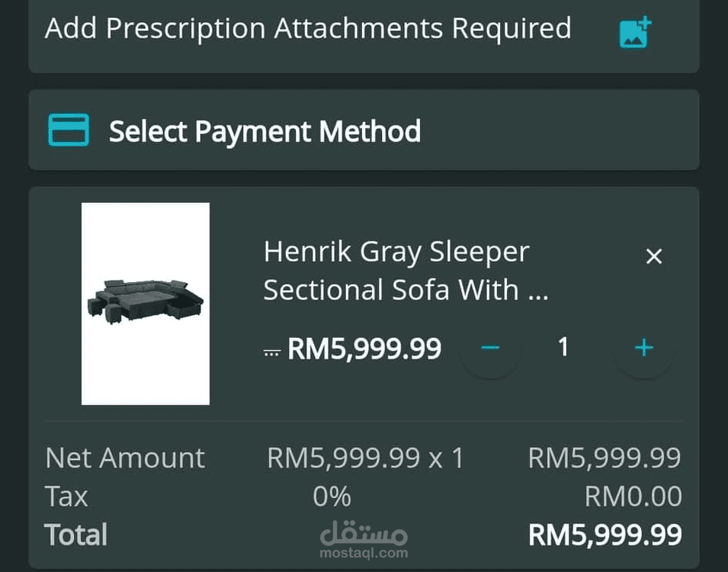The height and width of the screenshot is (572, 728).
Task: Tap the credit card payment icon
Action: tap(69, 130)
